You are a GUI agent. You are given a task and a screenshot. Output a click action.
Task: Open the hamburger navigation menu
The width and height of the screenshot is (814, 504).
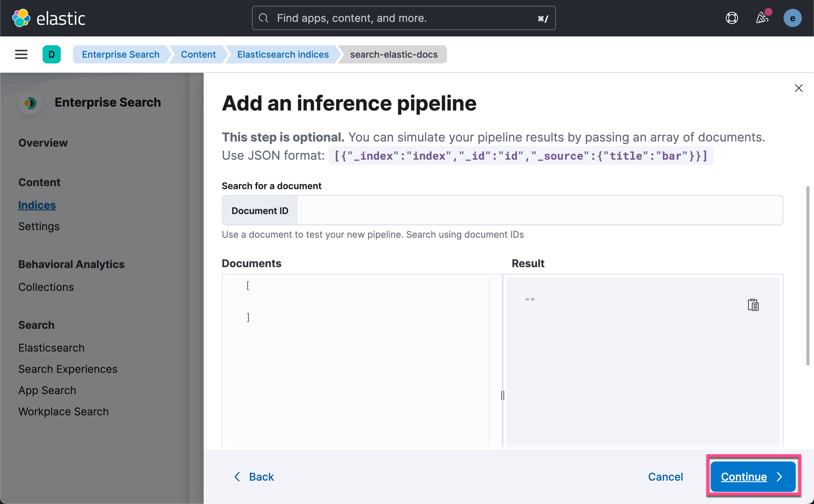coord(21,54)
